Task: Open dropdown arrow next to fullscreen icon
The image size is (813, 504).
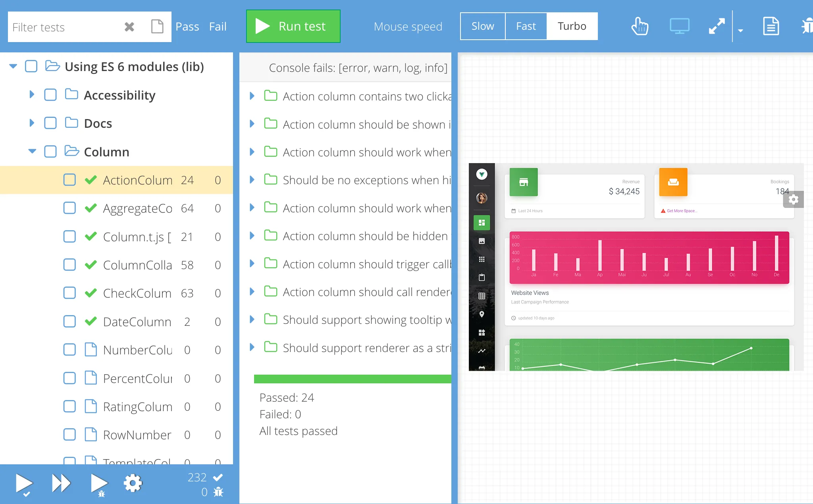Action: 740,30
